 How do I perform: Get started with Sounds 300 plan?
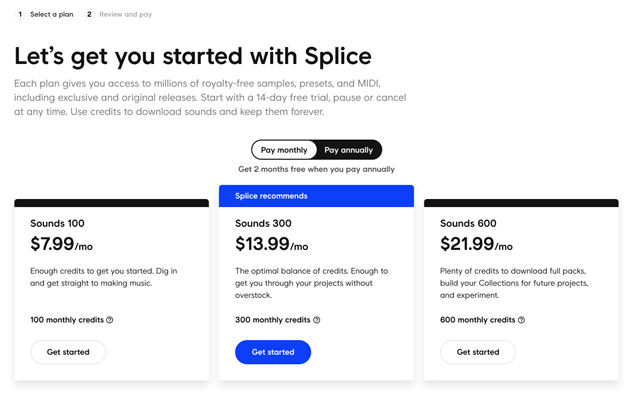click(x=273, y=352)
